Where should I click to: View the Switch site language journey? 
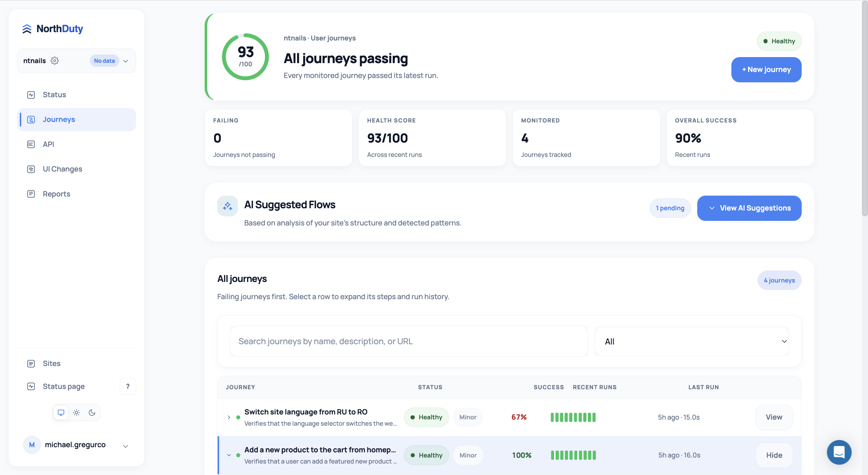pyautogui.click(x=774, y=417)
